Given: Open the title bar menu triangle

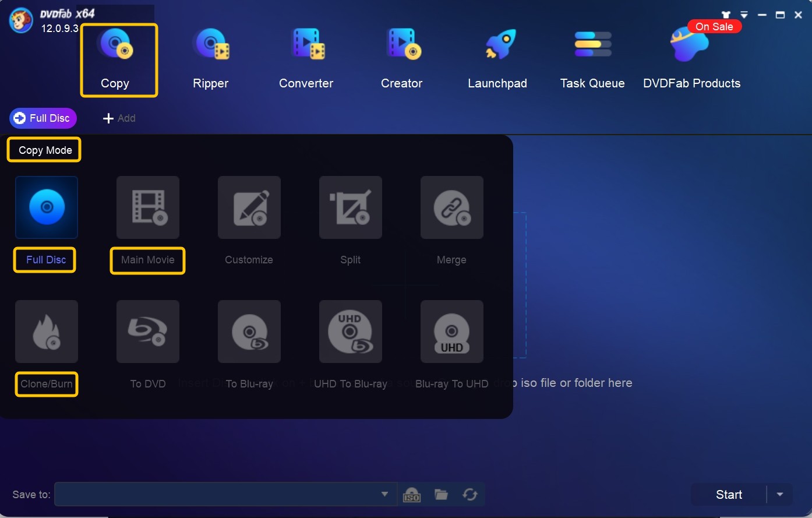Looking at the screenshot, I should point(744,15).
